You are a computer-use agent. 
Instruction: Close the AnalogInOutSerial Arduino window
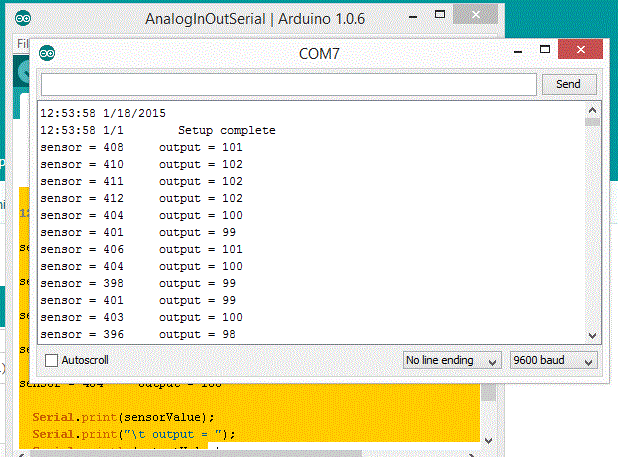point(475,15)
